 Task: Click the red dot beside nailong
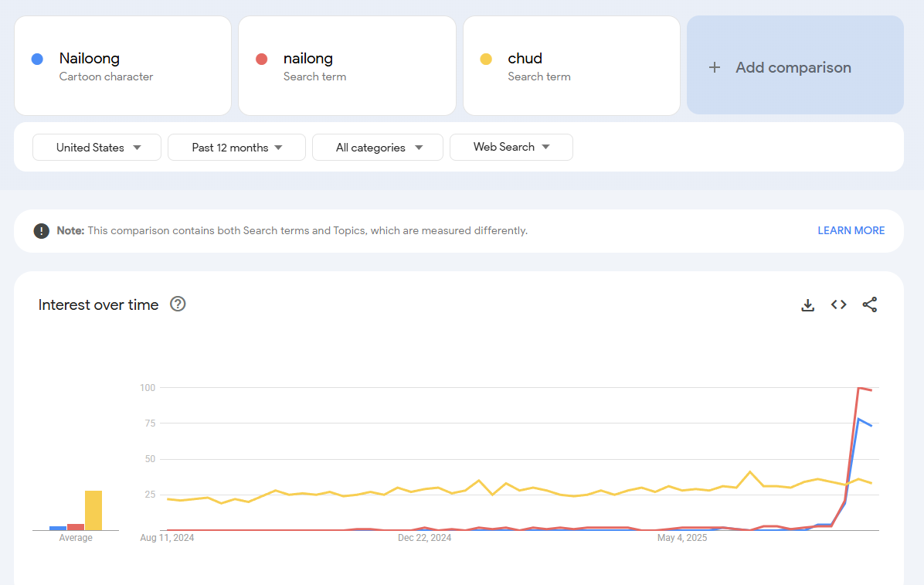262,59
